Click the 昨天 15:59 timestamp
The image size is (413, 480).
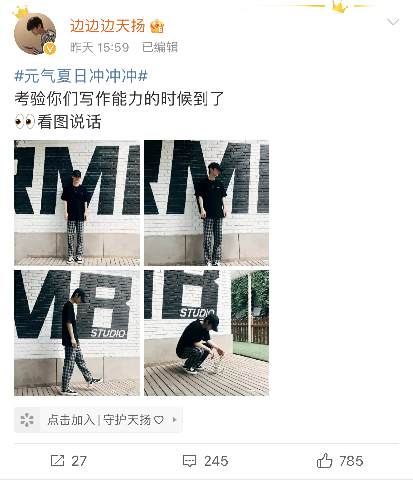(99, 47)
